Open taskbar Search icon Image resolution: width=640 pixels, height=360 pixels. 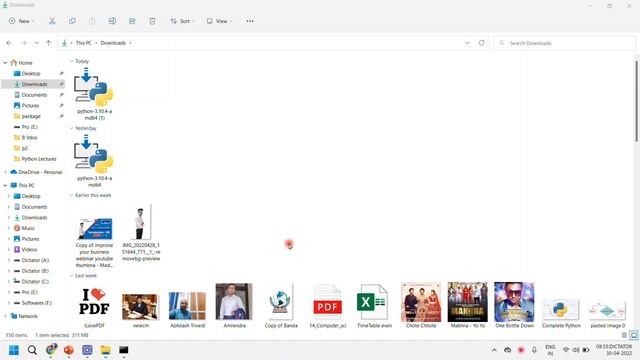click(32, 350)
